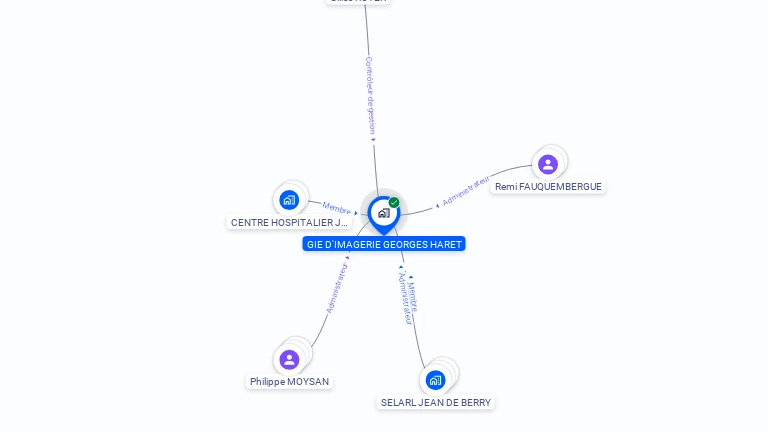768x432 pixels.
Task: Select the Membre label toward SELARL JEAN DE BERRY
Action: click(413, 297)
